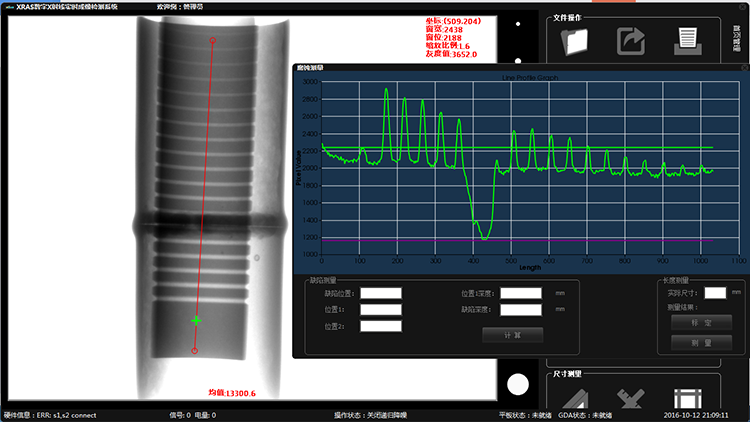750x422 pixels.
Task: Click the 位置2 input field
Action: pos(381,326)
